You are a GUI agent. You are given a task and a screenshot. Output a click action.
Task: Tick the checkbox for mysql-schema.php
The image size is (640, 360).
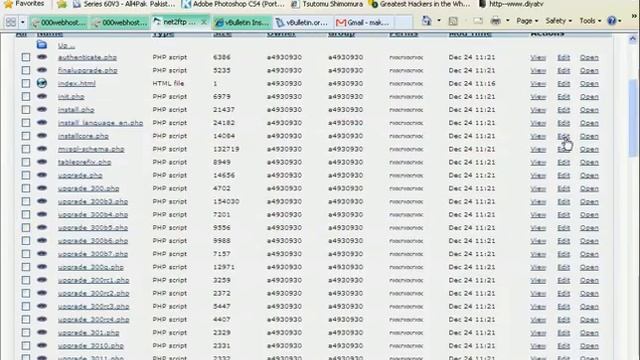26,149
